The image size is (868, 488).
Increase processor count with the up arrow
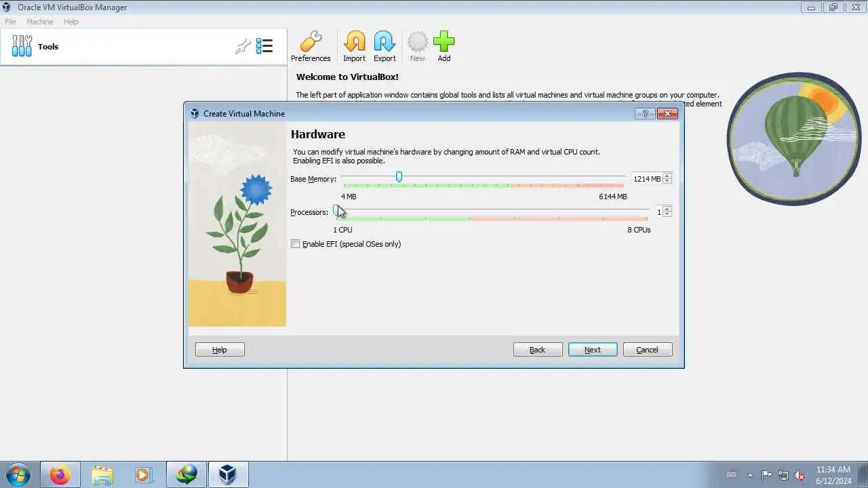click(x=667, y=209)
